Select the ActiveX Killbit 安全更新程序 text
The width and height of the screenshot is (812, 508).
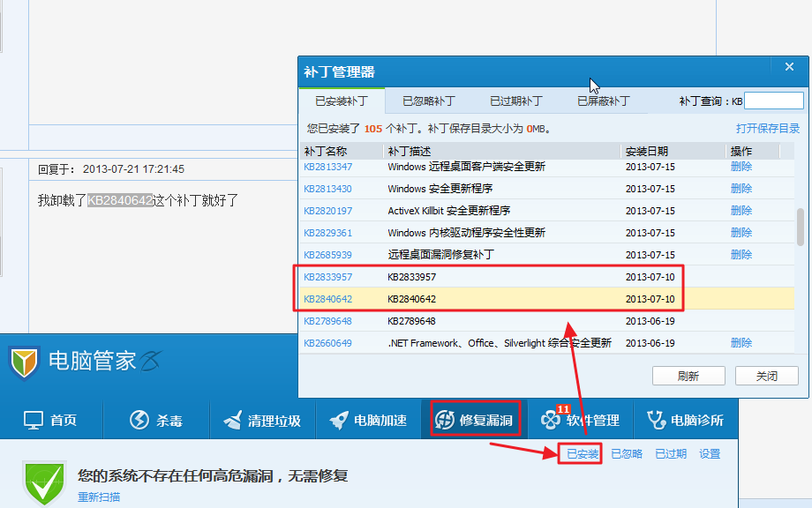[x=449, y=211]
